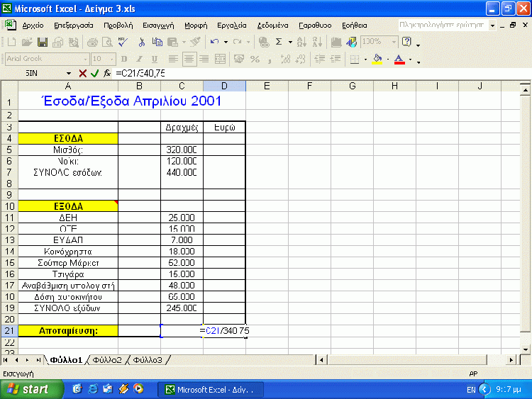Click the Increase Decimal icon
Screen dimensions: 532x399
pyautogui.click(x=285, y=60)
